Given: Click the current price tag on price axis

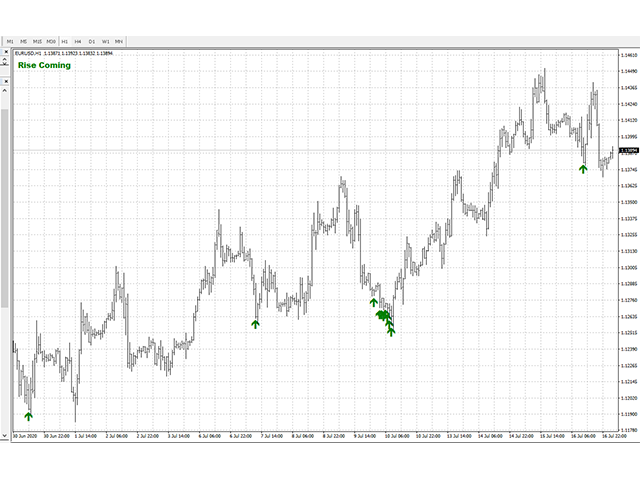Looking at the screenshot, I should pyautogui.click(x=629, y=151).
